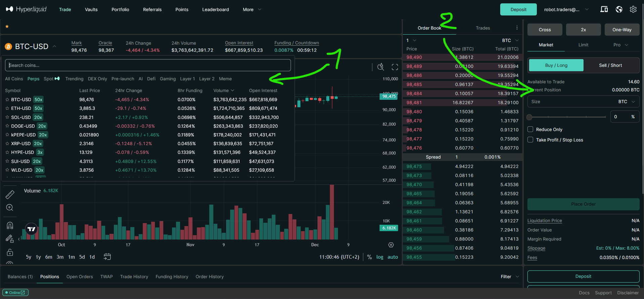Select Buy / Long side
The width and height of the screenshot is (644, 299).
click(x=556, y=65)
